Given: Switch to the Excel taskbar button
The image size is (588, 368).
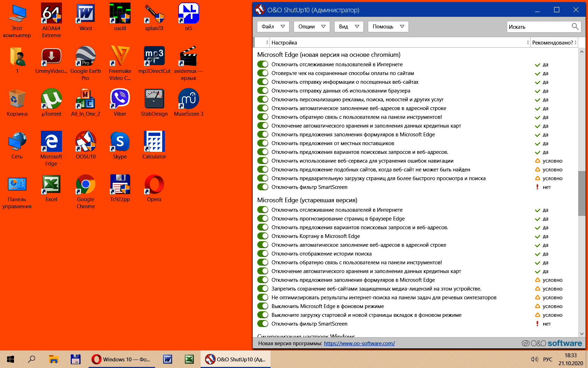Looking at the screenshot, I should click(x=189, y=359).
